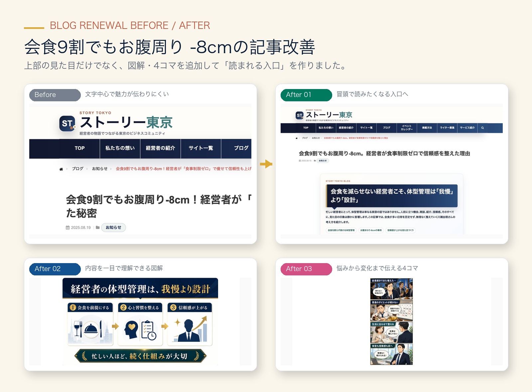Click folder icon before お知らせ tag in Before panel
Screen dimensions: 532x392
(x=98, y=228)
